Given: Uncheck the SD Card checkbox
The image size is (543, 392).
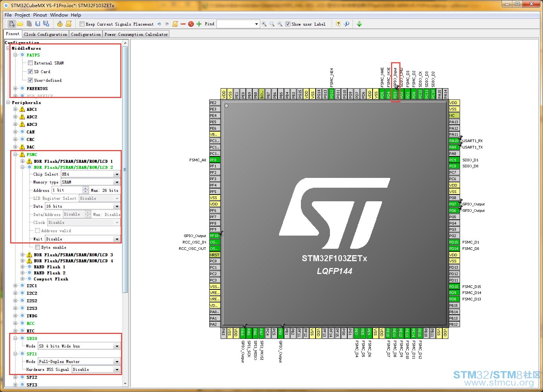Looking at the screenshot, I should tap(31, 72).
